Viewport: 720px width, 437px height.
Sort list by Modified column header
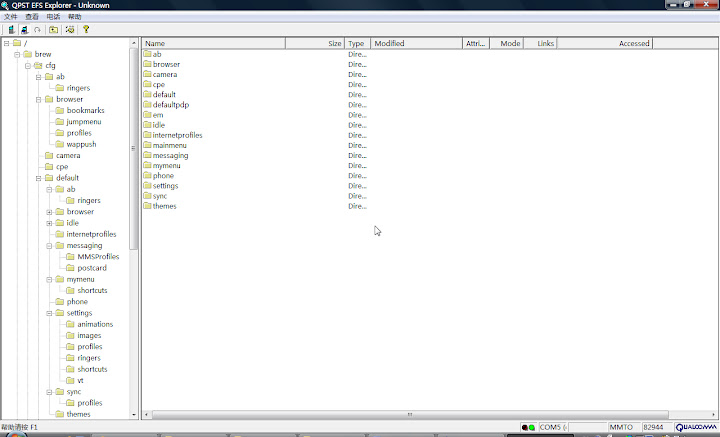[416, 43]
